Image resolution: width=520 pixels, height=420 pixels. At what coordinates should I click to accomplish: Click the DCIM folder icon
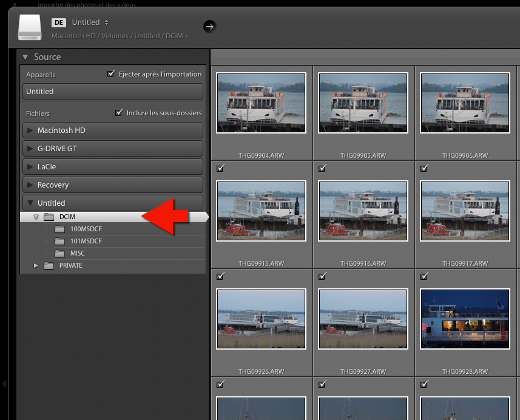click(x=49, y=217)
